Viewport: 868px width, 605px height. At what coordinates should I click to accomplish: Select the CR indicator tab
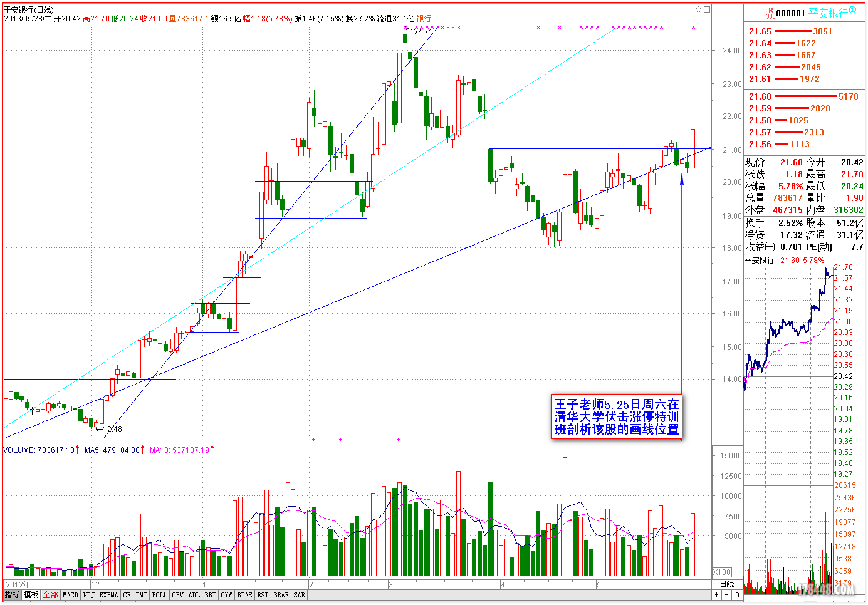coord(127,595)
